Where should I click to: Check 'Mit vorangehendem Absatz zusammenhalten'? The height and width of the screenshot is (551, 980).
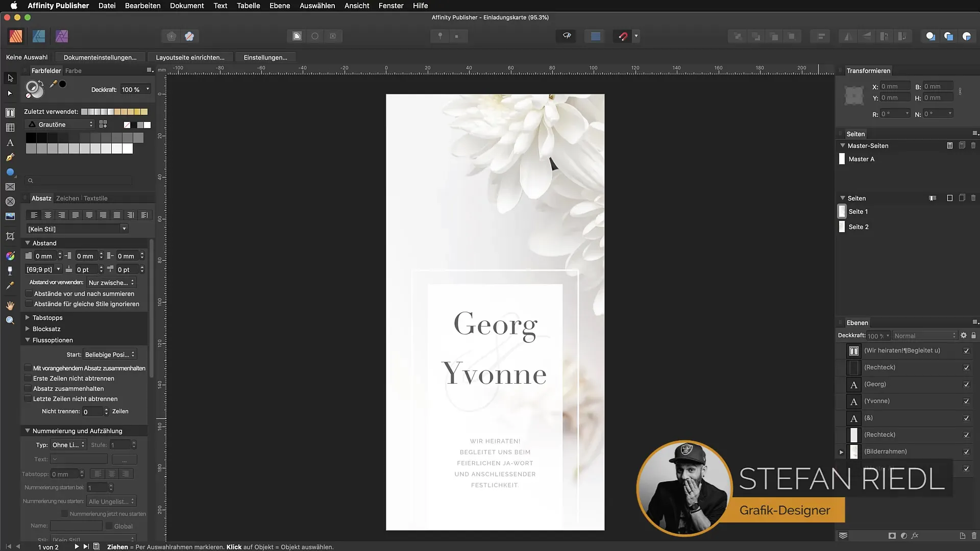(28, 368)
